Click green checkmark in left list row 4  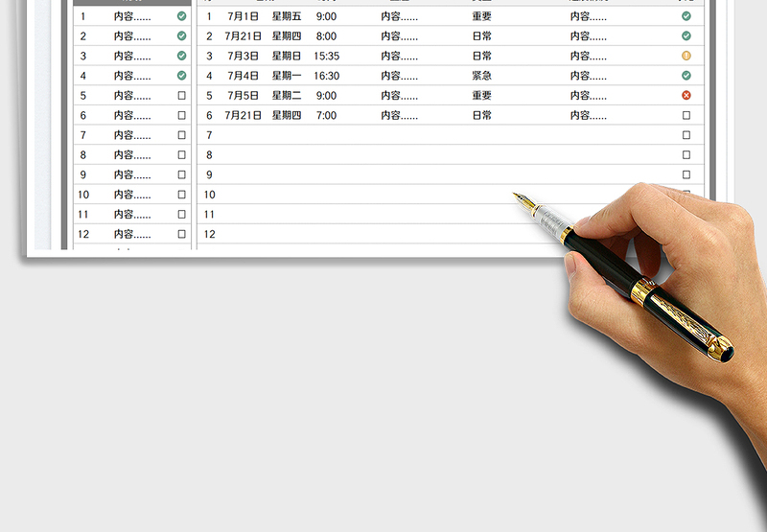(182, 76)
